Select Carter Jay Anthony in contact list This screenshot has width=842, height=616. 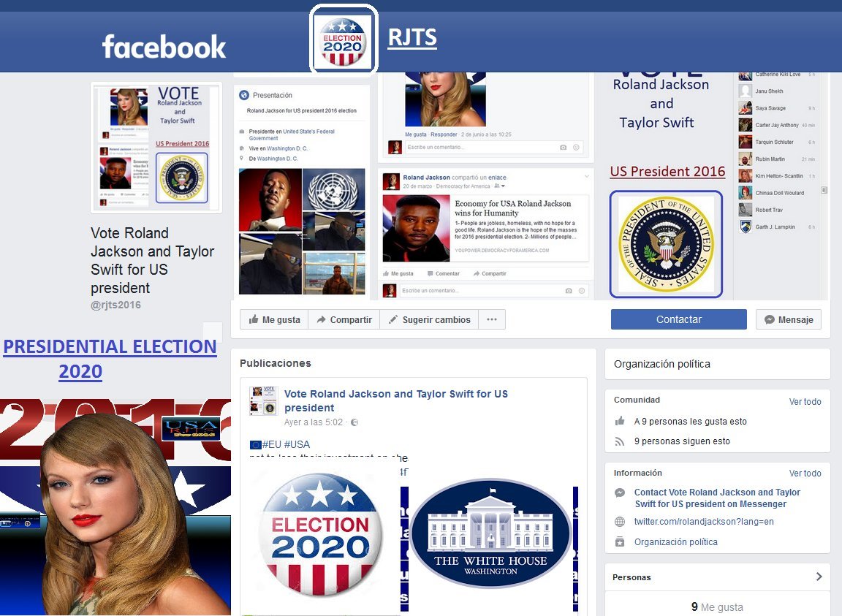(776, 125)
